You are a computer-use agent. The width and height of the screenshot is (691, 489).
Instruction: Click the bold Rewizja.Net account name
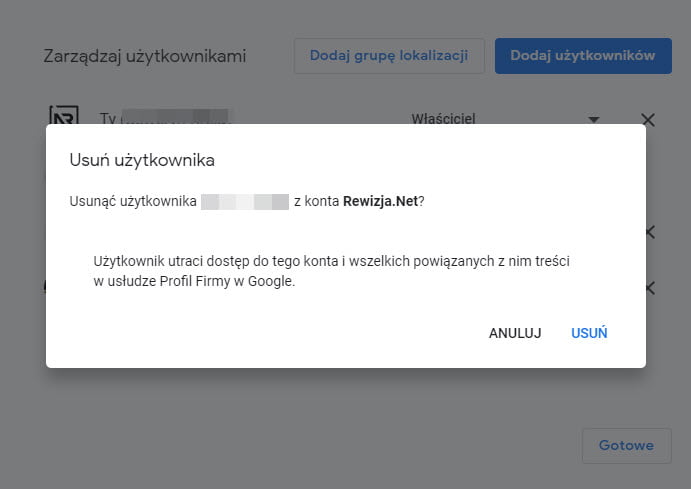click(380, 201)
